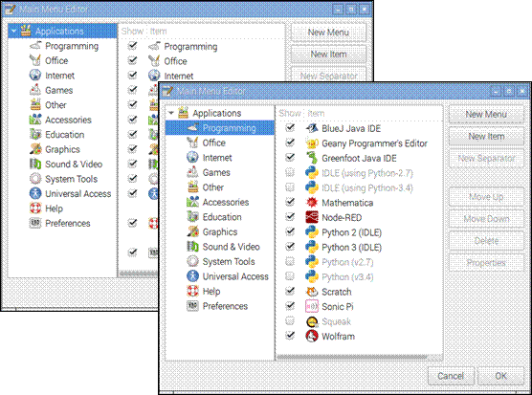Screen dimensions: 532x395
Task: Uncheck Office checkbox in back window
Action: pos(132,60)
